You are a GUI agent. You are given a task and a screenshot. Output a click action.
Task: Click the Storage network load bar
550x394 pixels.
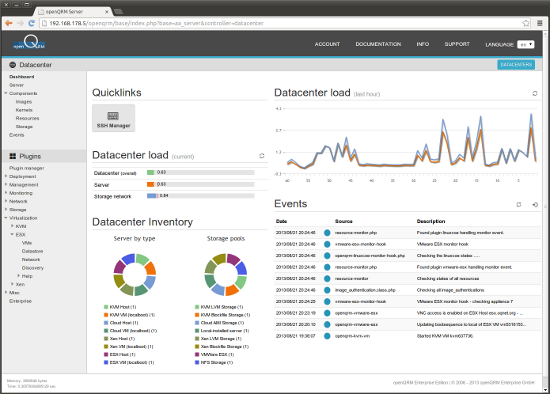[x=201, y=196]
